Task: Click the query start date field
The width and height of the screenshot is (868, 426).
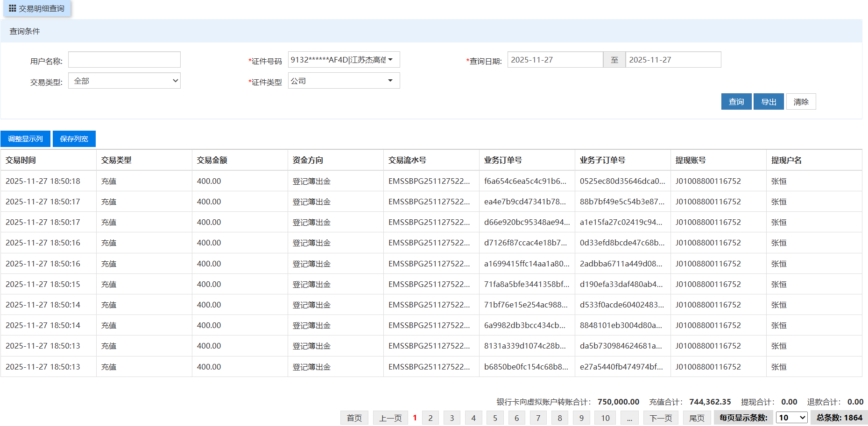Action: (x=555, y=60)
